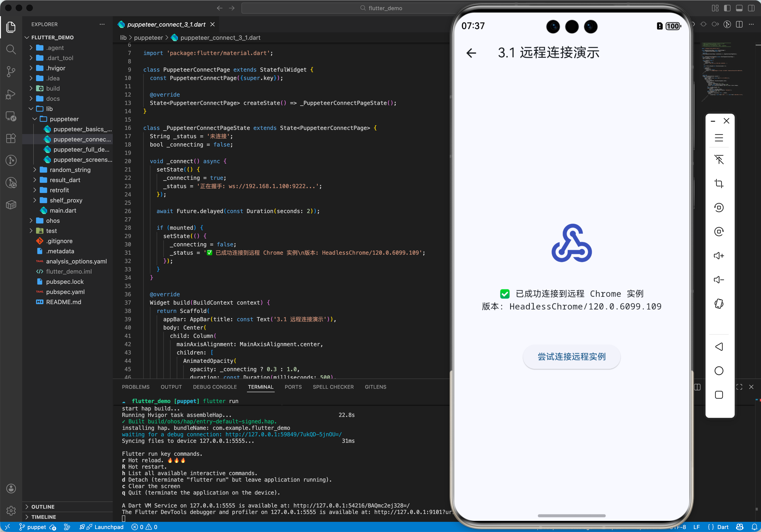Expand the random_string folder
The width and height of the screenshot is (761, 532).
pyautogui.click(x=70, y=170)
